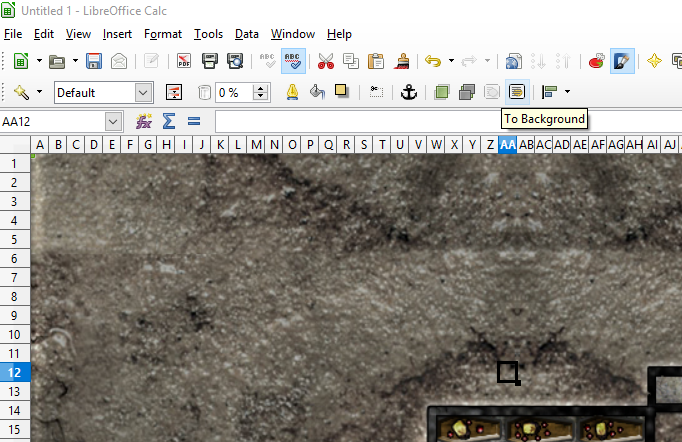The image size is (682, 442).
Task: Open the Default graphics mode combo box
Action: coord(104,93)
